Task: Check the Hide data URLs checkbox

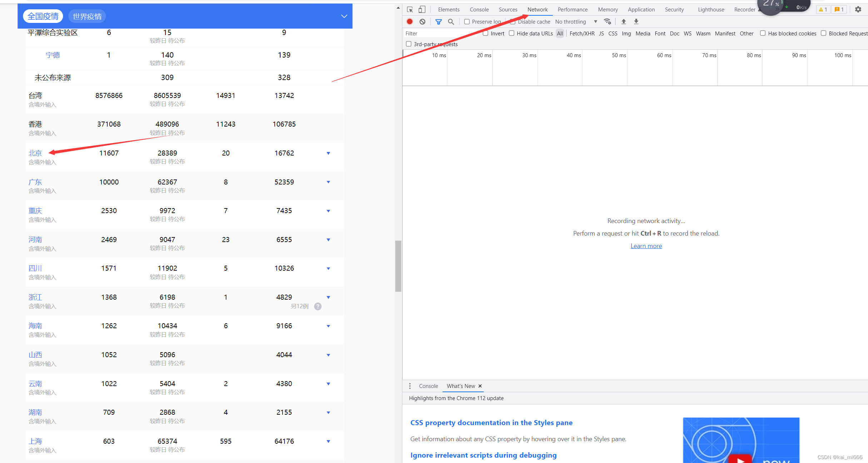Action: [x=511, y=33]
